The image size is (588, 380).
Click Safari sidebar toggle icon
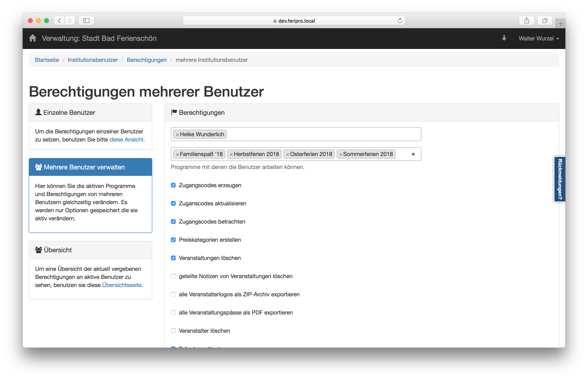(86, 21)
